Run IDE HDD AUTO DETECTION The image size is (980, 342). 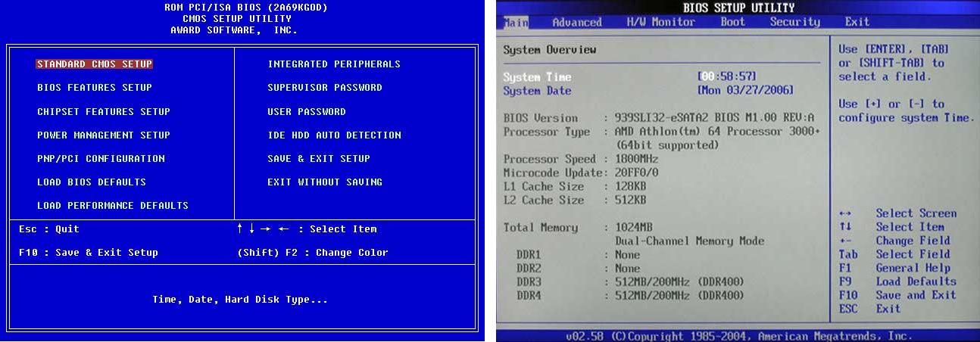click(x=334, y=135)
